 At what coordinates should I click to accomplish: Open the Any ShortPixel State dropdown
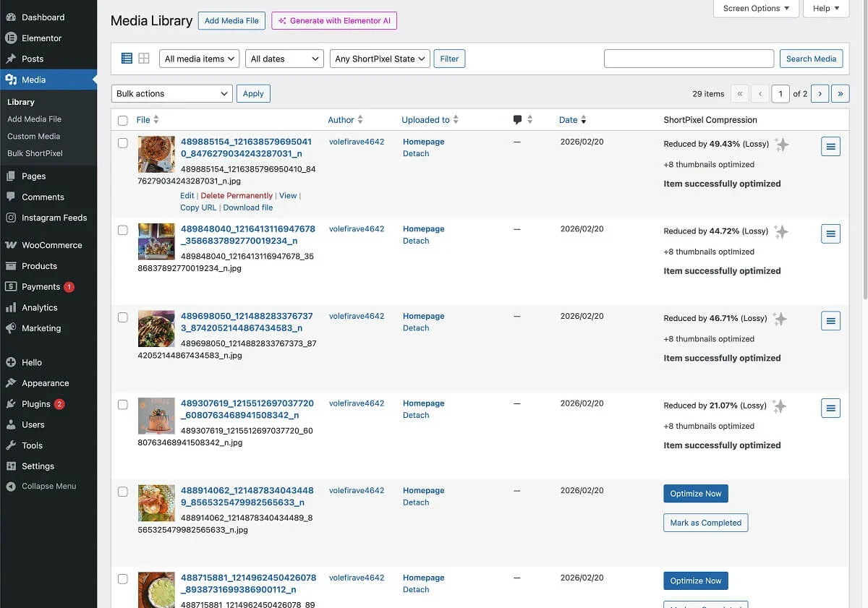pos(379,59)
